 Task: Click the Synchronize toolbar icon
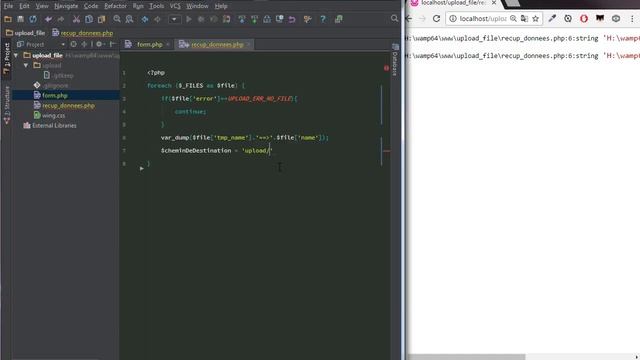pyautogui.click(x=33, y=19)
